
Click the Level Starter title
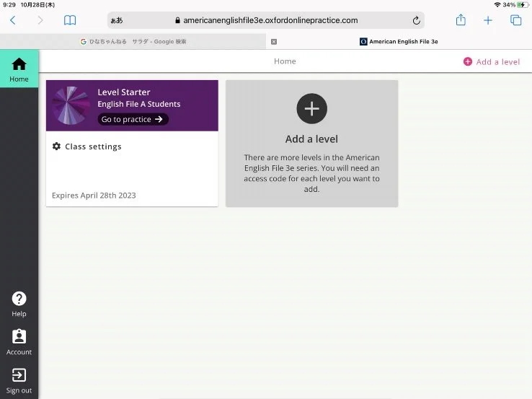[124, 92]
